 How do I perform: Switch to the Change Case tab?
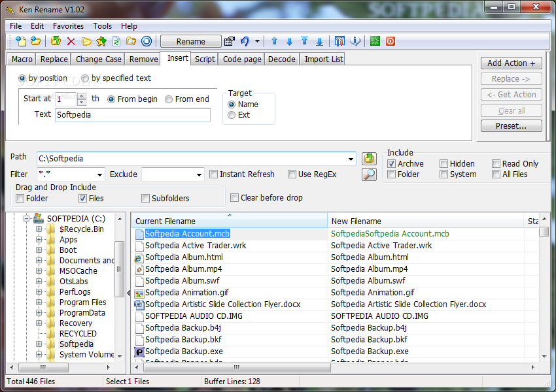click(98, 59)
